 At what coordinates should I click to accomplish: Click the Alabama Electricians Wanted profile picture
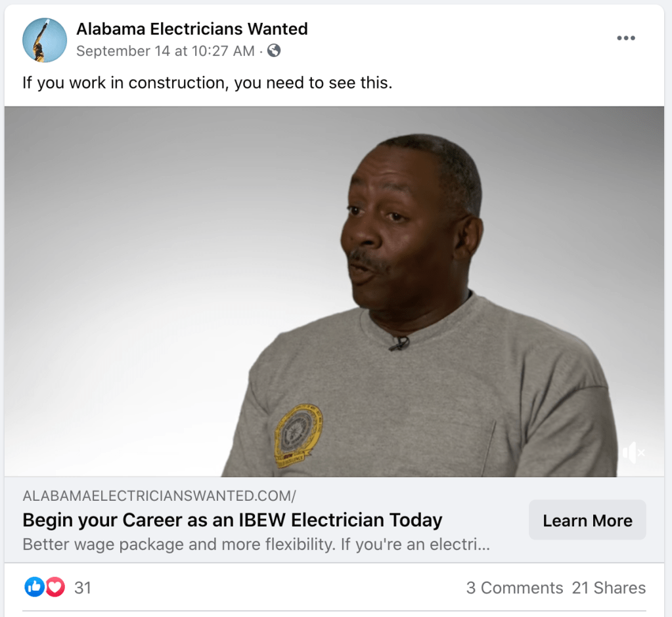point(45,40)
